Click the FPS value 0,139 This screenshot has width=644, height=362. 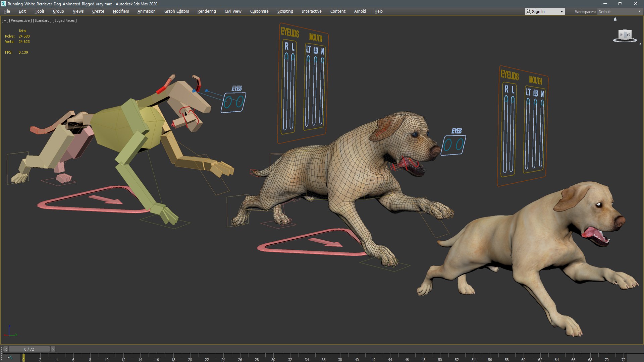[23, 52]
